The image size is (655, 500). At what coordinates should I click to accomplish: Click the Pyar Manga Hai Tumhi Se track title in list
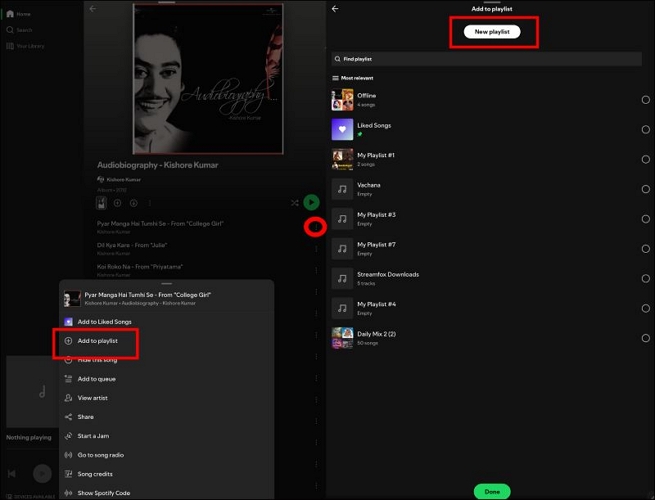pyautogui.click(x=160, y=223)
